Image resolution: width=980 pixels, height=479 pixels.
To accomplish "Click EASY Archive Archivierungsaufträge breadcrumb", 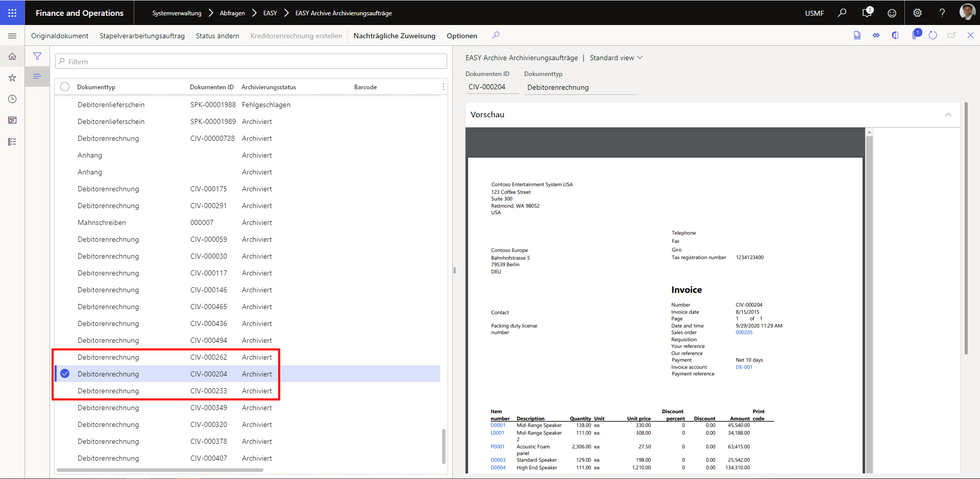I will [x=344, y=13].
